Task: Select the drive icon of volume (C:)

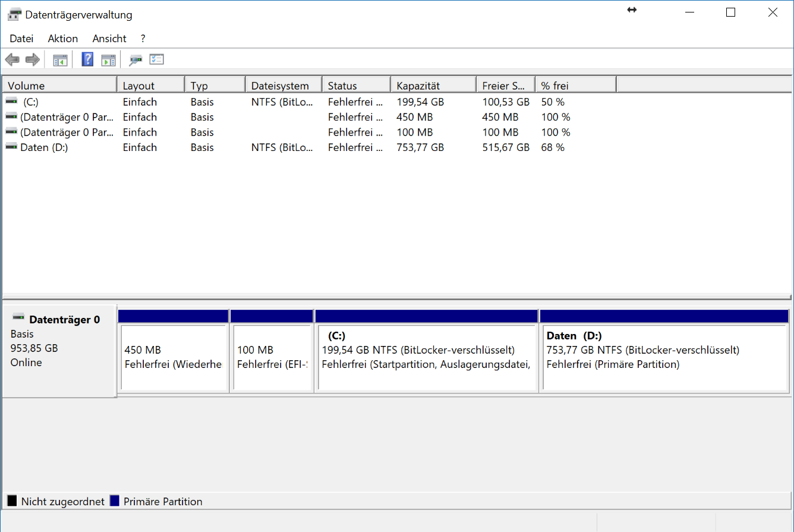Action: [x=11, y=102]
